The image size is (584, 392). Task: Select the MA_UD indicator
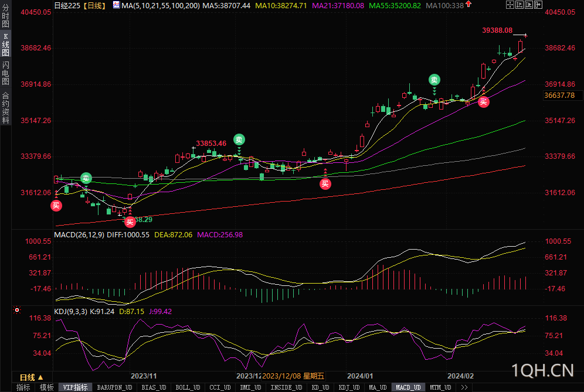pyautogui.click(x=378, y=387)
